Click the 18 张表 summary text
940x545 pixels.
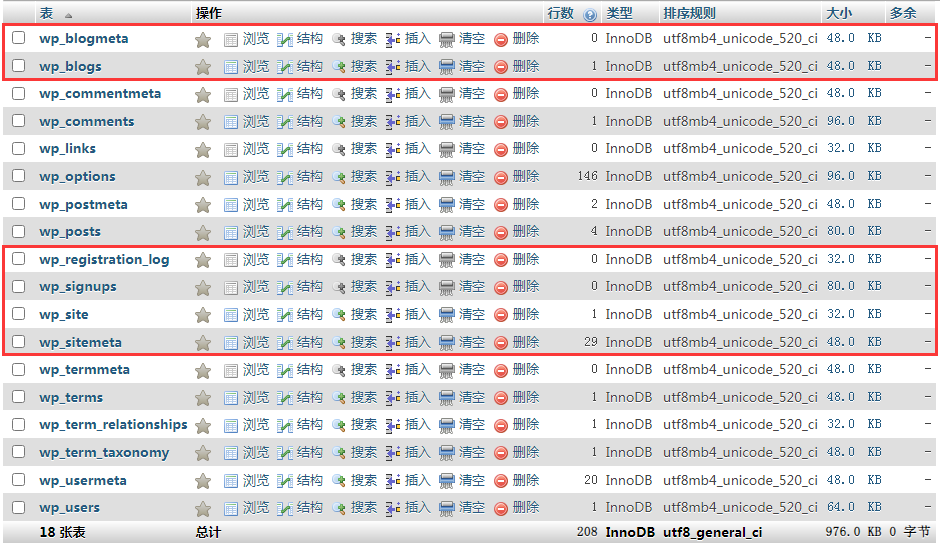[62, 532]
